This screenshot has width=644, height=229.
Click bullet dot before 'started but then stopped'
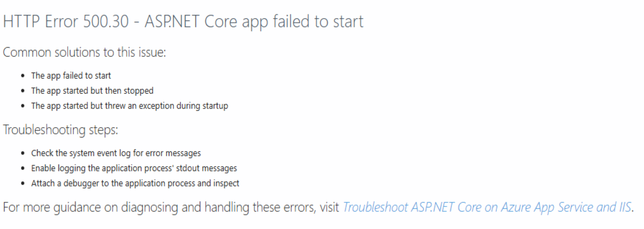23,91
